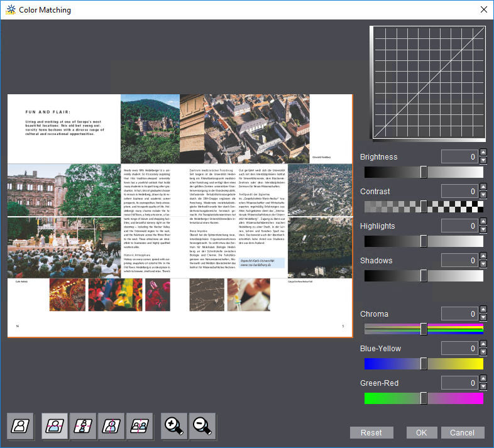Decrease Blue-Yellow with the down arrow
The height and width of the screenshot is (448, 494).
click(x=483, y=352)
